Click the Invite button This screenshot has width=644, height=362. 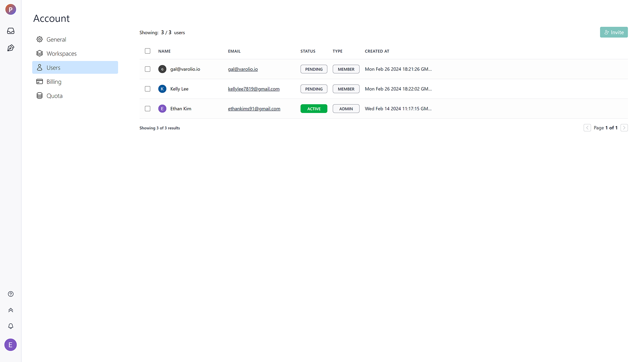pyautogui.click(x=613, y=32)
